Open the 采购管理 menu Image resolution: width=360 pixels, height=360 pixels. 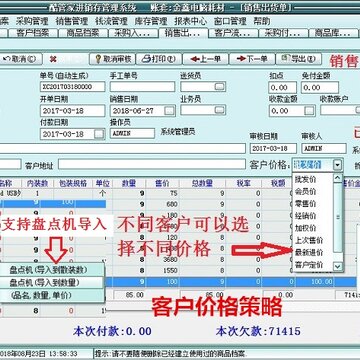pyautogui.click(x=32, y=21)
